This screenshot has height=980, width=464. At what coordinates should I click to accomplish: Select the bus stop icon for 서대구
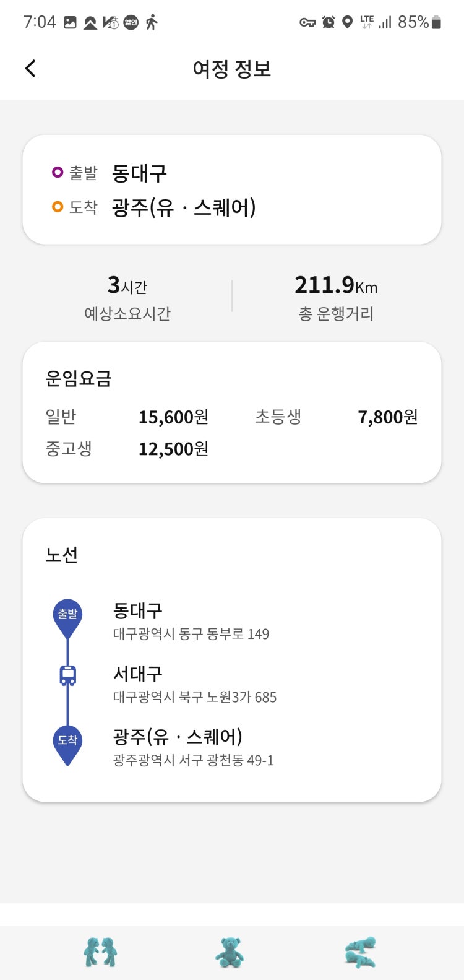coord(67,675)
